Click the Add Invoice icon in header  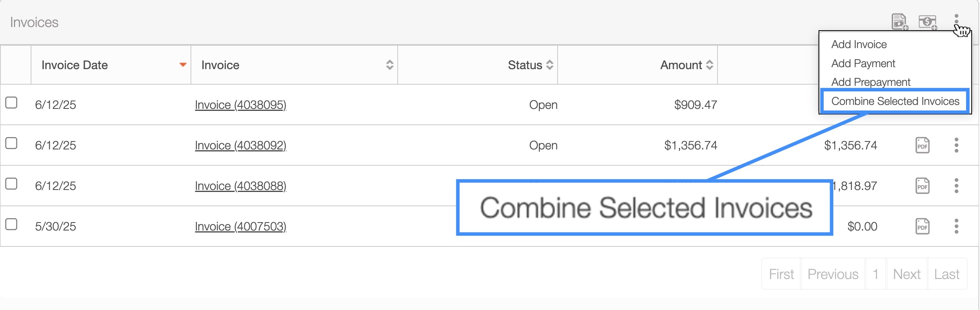pyautogui.click(x=899, y=22)
